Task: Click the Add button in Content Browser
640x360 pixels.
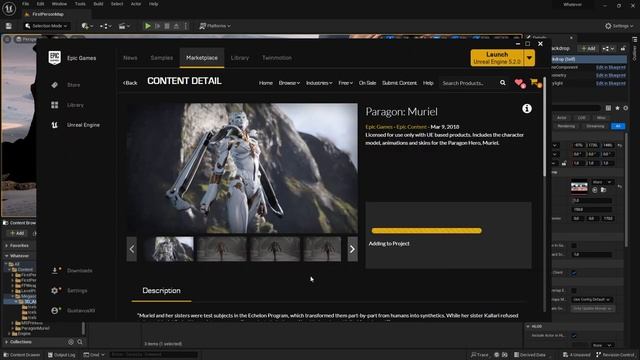Action: pos(17,233)
